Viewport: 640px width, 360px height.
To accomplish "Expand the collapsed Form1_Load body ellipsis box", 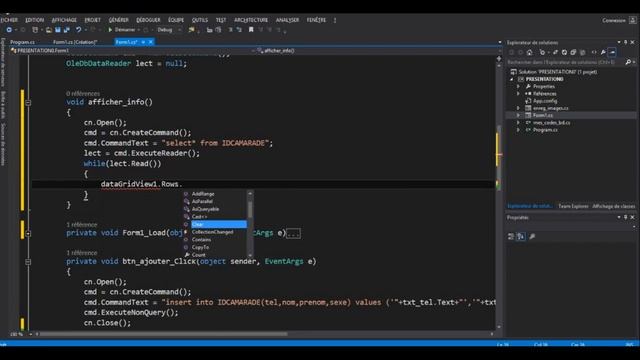I will click(x=293, y=233).
